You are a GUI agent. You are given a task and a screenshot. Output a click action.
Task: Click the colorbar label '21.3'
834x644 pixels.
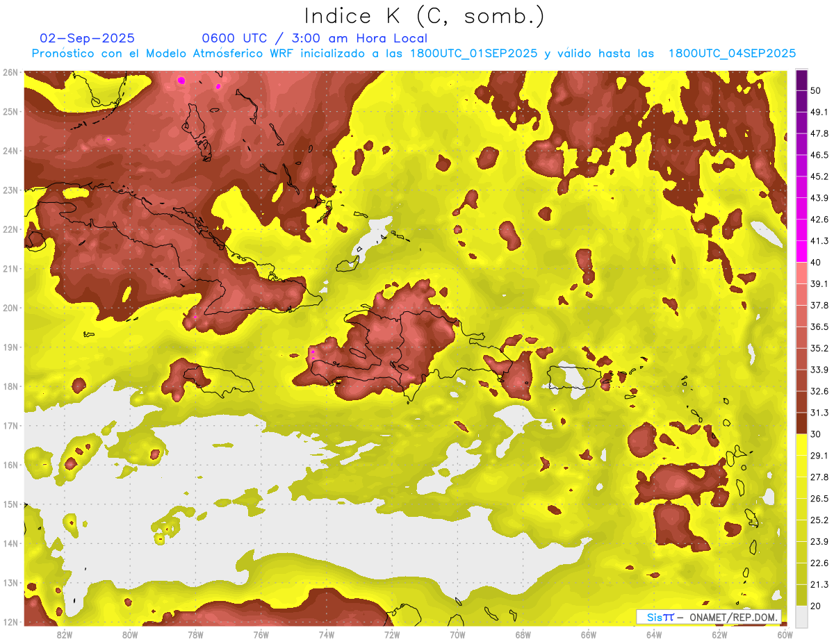click(819, 584)
